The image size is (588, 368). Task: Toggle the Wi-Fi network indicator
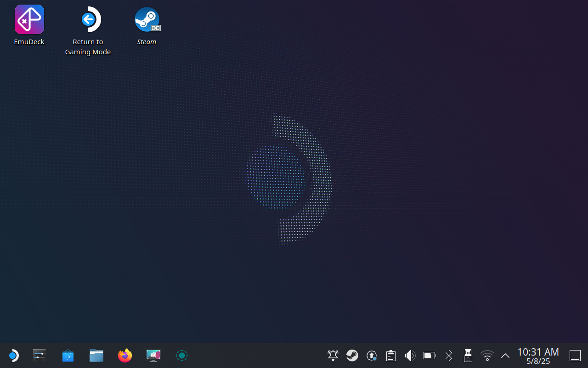click(487, 355)
